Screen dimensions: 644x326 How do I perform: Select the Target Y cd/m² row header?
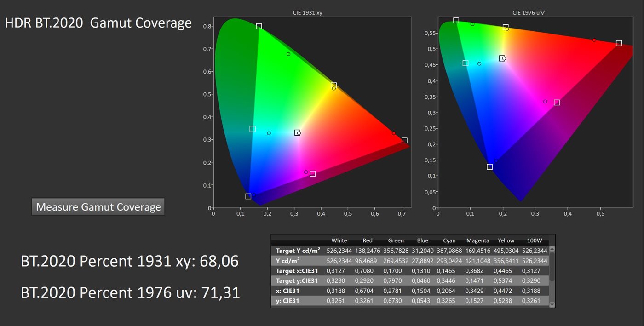point(297,251)
